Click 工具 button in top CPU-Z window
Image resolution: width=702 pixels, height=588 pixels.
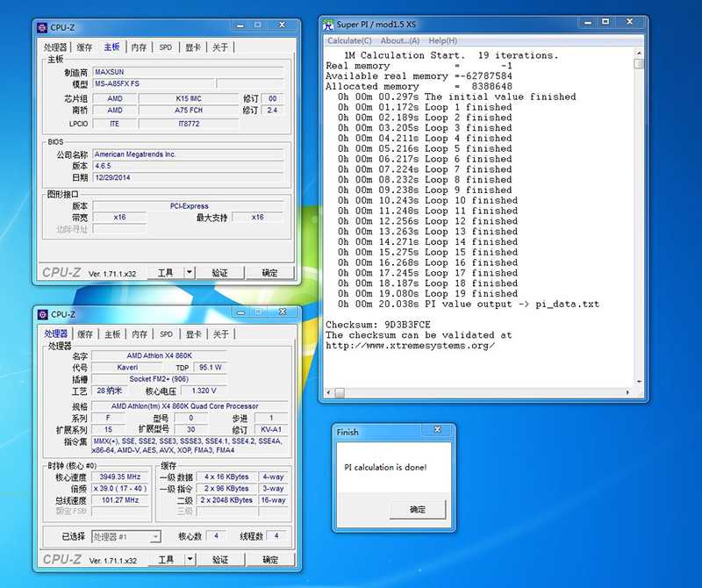coord(166,273)
